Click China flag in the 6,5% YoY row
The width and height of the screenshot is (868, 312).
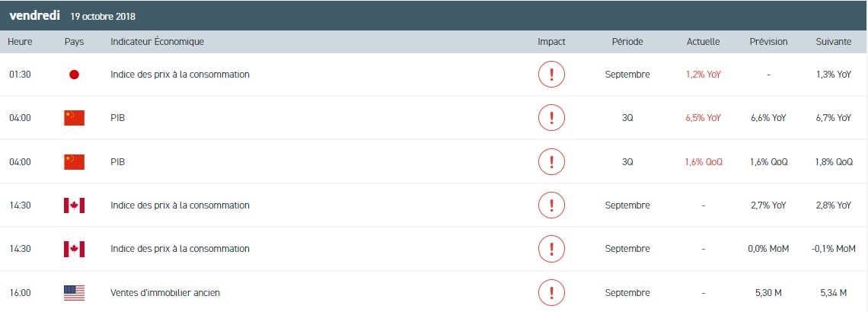pyautogui.click(x=74, y=118)
